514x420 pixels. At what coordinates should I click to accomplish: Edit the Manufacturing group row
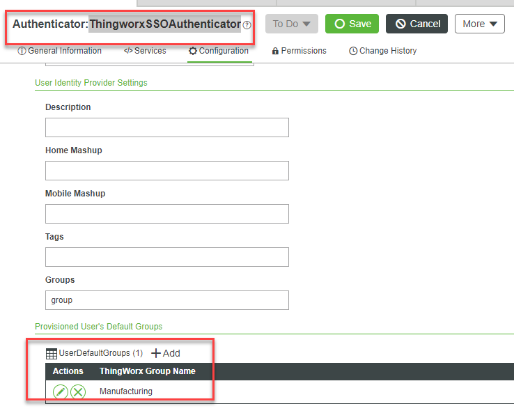(x=61, y=391)
